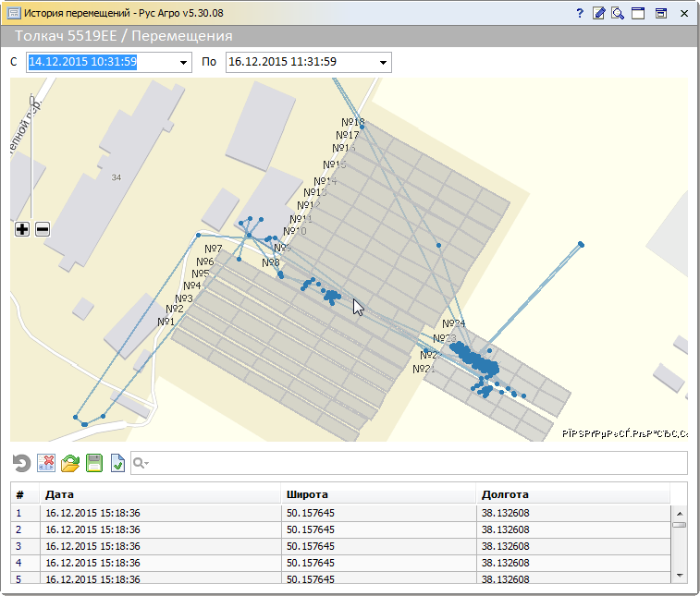
Task: Click the №14 label on map
Action: (325, 181)
